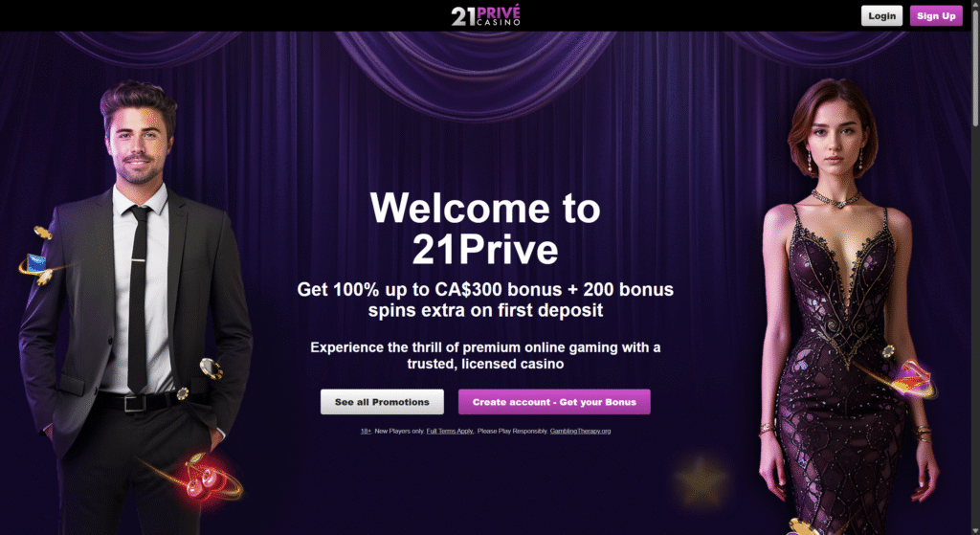This screenshot has height=535, width=980.
Task: Click the scrollbar up arrow
Action: (x=975, y=4)
